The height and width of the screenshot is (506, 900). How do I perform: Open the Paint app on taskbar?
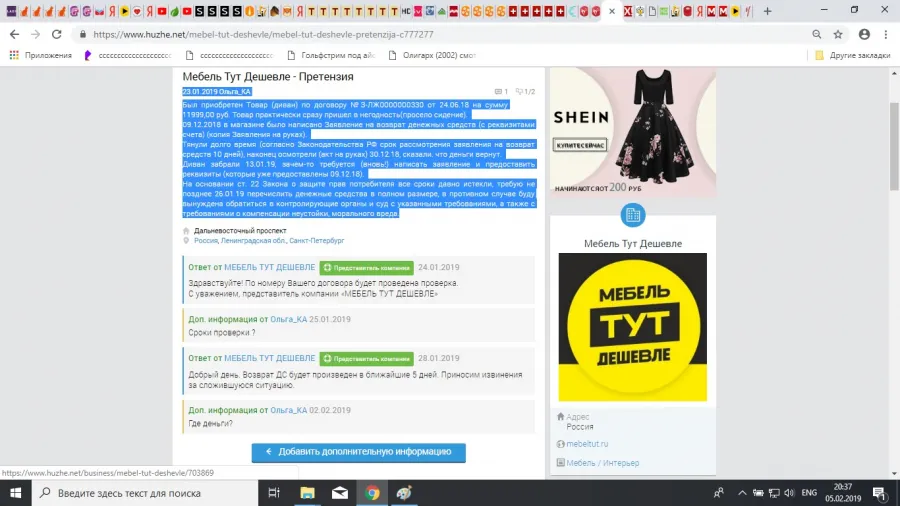coord(404,493)
